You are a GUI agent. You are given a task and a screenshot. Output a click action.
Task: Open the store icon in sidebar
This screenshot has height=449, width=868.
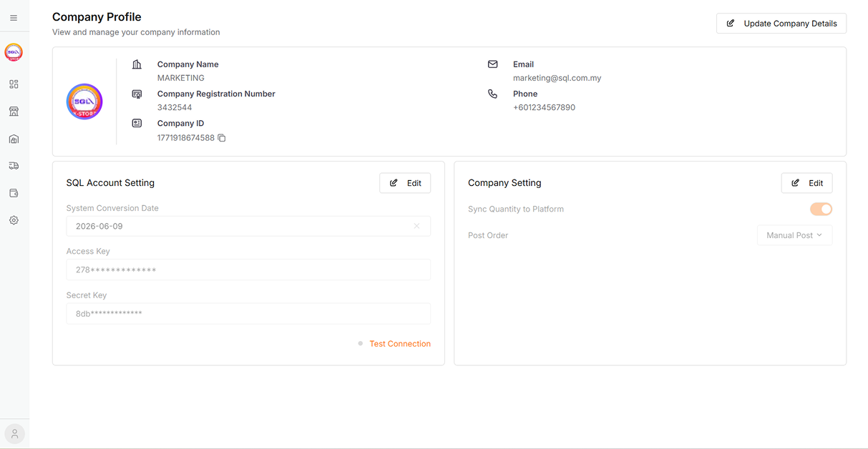tap(14, 112)
